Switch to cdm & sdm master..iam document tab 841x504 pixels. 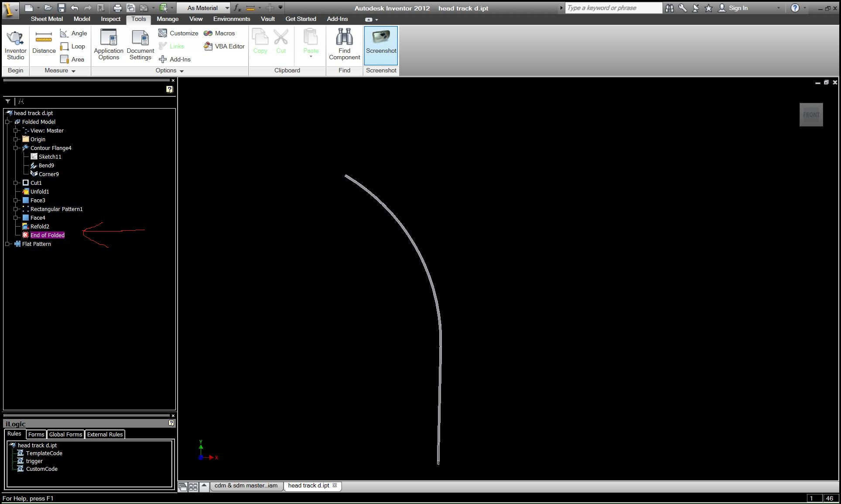tap(246, 486)
